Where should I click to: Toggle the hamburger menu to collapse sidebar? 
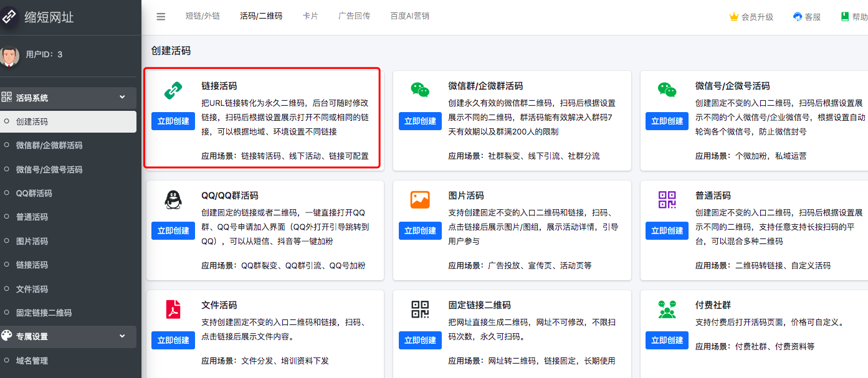coord(161,17)
